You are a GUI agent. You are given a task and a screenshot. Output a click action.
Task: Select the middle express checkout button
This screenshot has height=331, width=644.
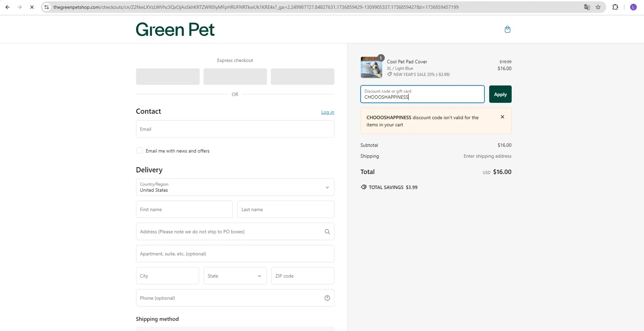(235, 77)
